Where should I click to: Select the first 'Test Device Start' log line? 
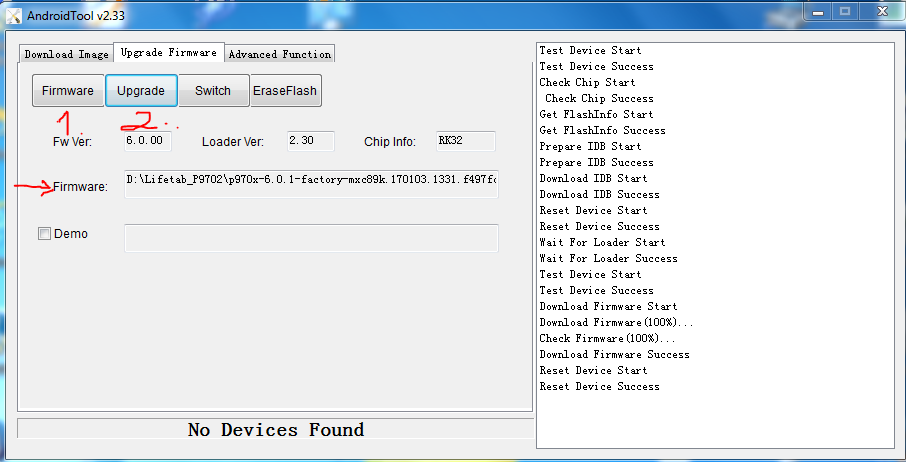point(590,50)
